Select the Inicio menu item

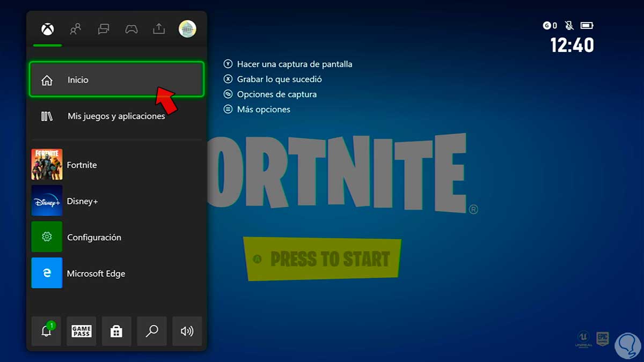point(116,79)
